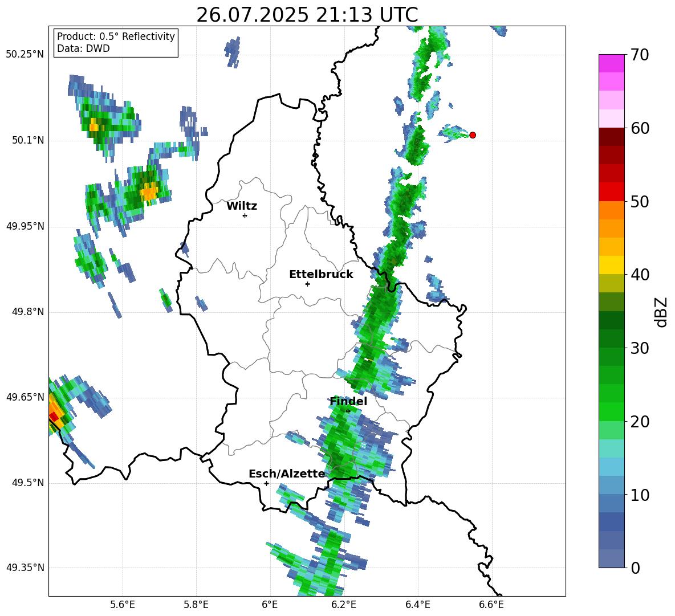
Task: Click the colorbar value 40
Action: tap(640, 275)
